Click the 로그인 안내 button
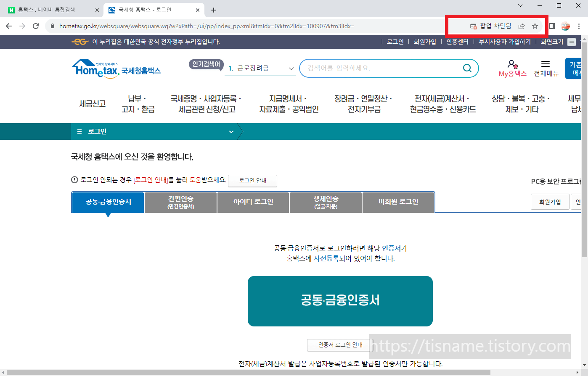 [x=252, y=181]
